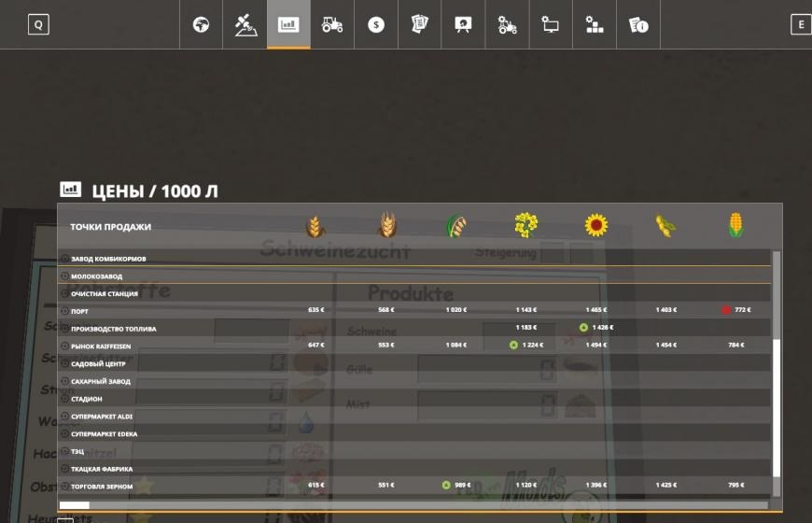Expand the ПОРТ selling point row
The width and height of the screenshot is (812, 523).
(x=64, y=311)
